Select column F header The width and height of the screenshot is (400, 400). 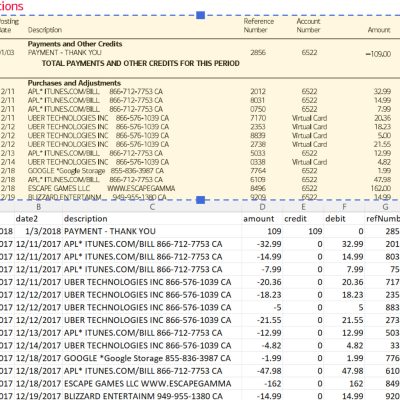344,207
